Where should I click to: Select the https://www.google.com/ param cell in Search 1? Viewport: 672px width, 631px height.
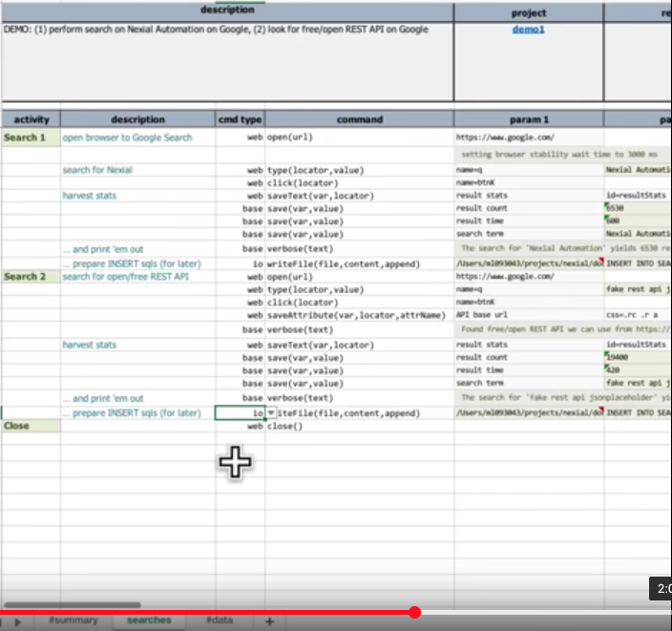(x=529, y=137)
